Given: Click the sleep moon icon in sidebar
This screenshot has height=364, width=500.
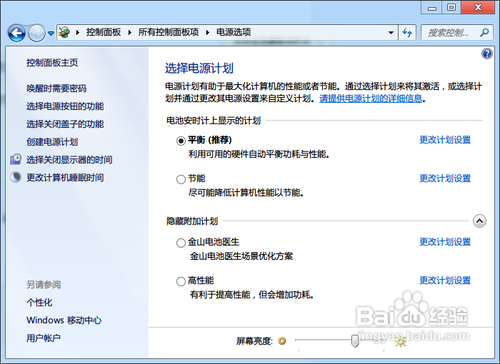Looking at the screenshot, I should coord(16,177).
